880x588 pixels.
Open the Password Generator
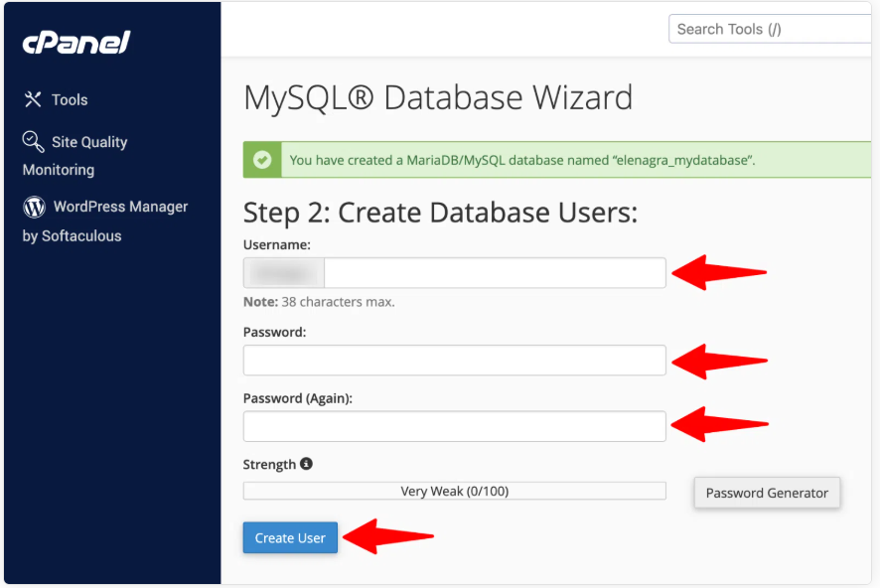(x=767, y=493)
